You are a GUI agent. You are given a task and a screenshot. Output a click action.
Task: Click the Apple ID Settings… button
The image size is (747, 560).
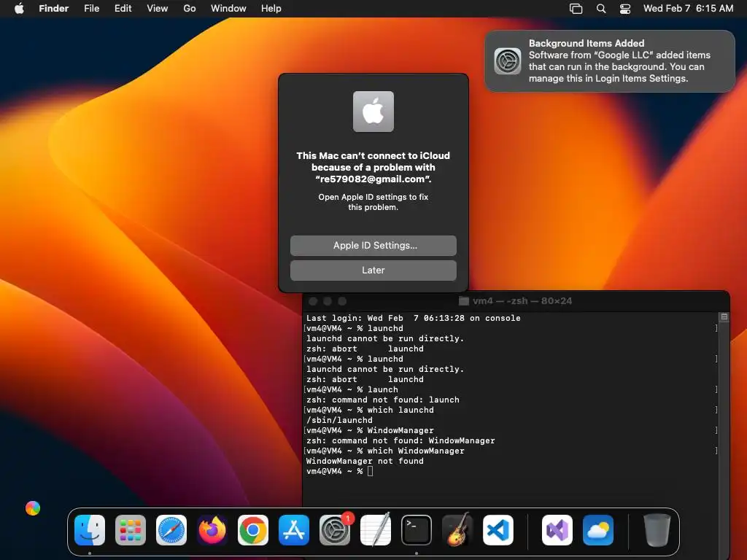tap(373, 246)
